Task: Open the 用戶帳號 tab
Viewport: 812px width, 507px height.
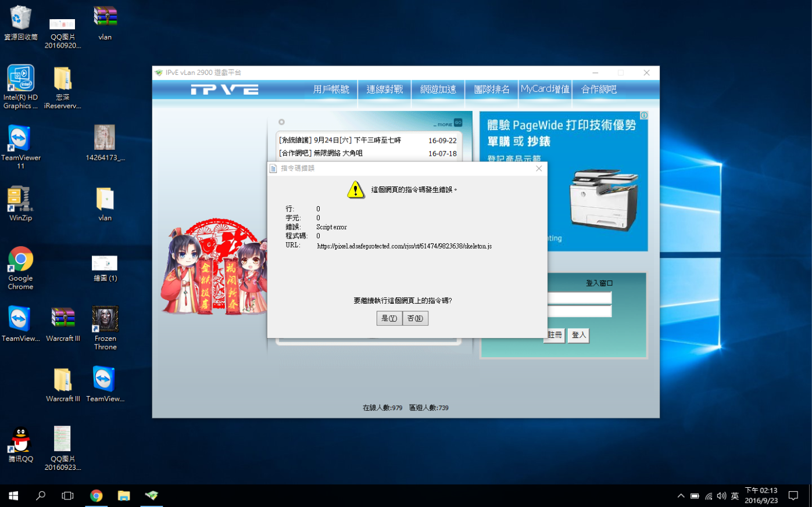Action: tap(331, 89)
